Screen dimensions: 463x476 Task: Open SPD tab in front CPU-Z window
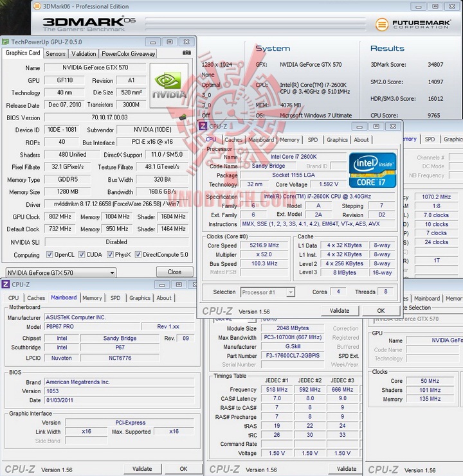(x=313, y=139)
